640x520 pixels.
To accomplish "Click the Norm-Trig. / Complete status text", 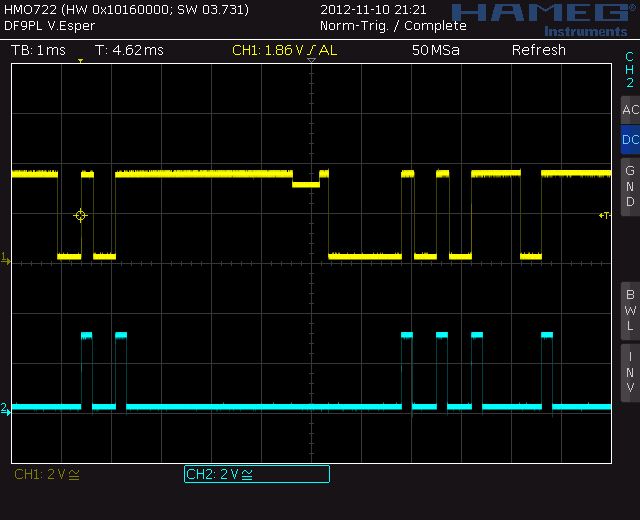I will coord(393,26).
